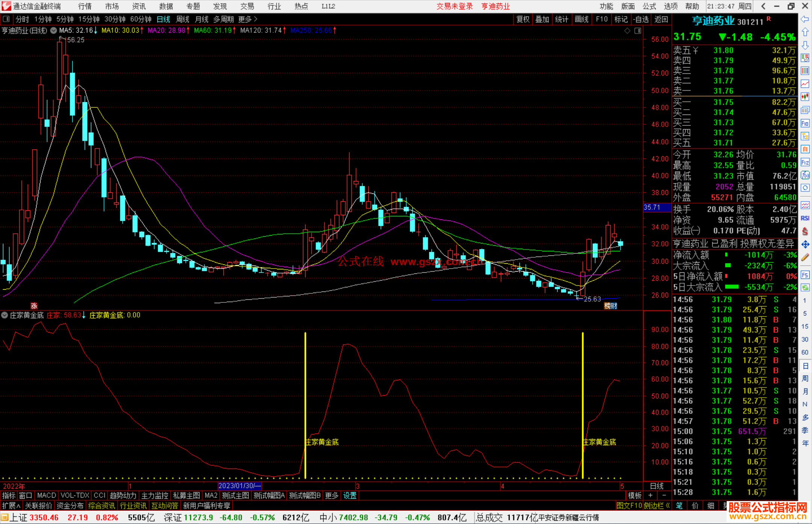Click the F10 company info sidebar icon
812x524 pixels.
point(805,123)
